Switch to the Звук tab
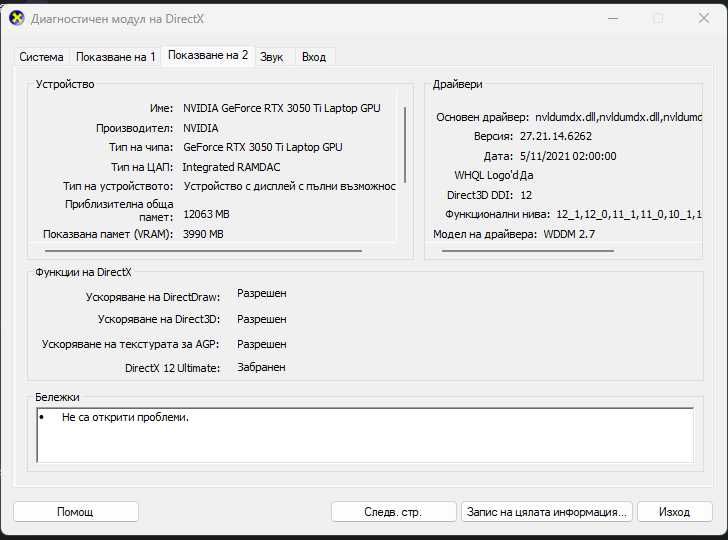The height and width of the screenshot is (540, 728). [271, 57]
